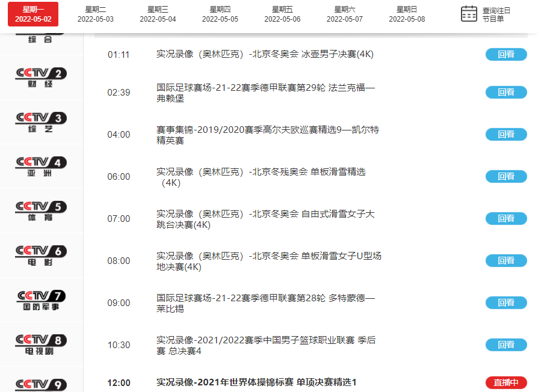Select the CCTV 2 财经 channel logo

pyautogui.click(x=41, y=78)
